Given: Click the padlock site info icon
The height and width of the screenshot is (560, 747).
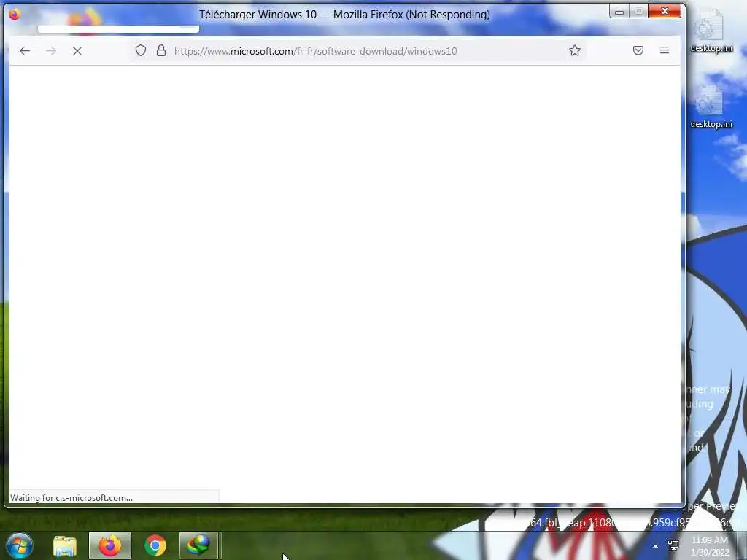Looking at the screenshot, I should [x=161, y=50].
